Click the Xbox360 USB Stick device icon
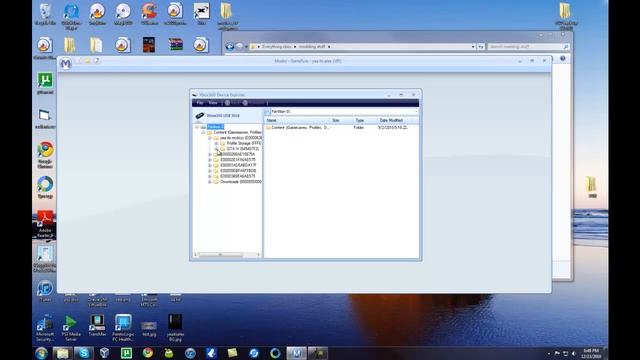 [x=200, y=116]
